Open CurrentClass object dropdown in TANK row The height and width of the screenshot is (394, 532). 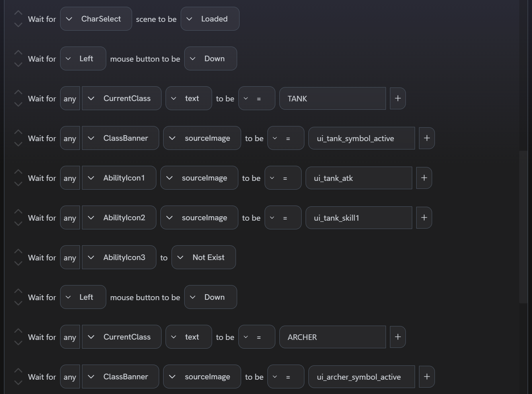[x=122, y=98]
